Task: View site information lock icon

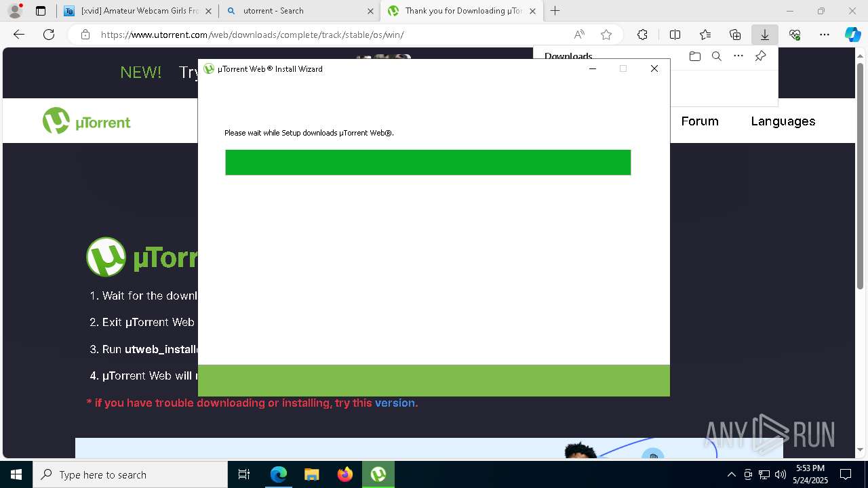Action: [x=85, y=35]
